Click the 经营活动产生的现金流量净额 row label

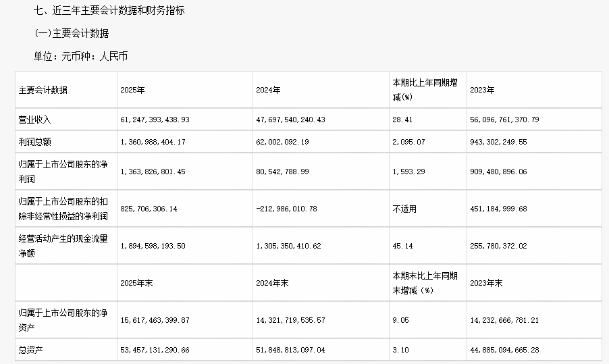[x=63, y=244]
